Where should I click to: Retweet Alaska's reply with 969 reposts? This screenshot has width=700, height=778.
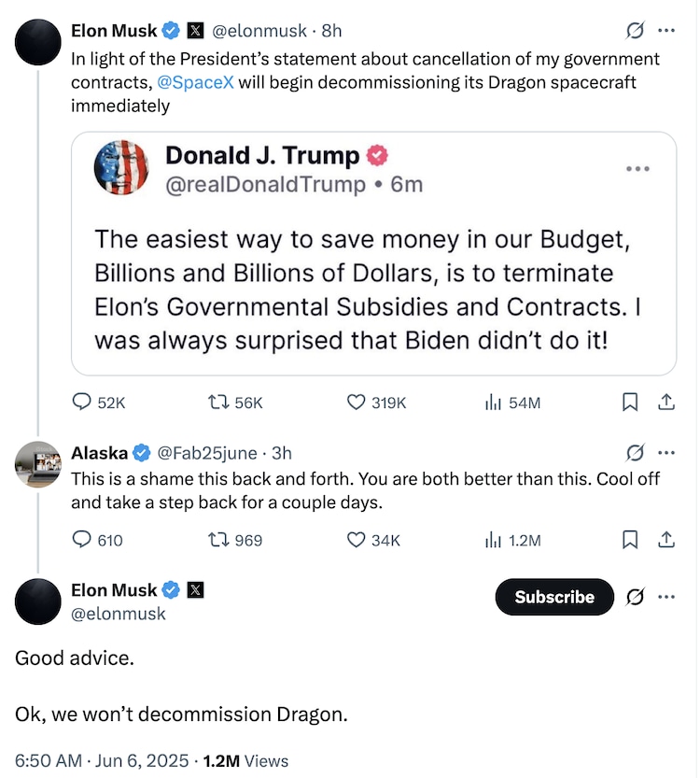click(x=220, y=540)
